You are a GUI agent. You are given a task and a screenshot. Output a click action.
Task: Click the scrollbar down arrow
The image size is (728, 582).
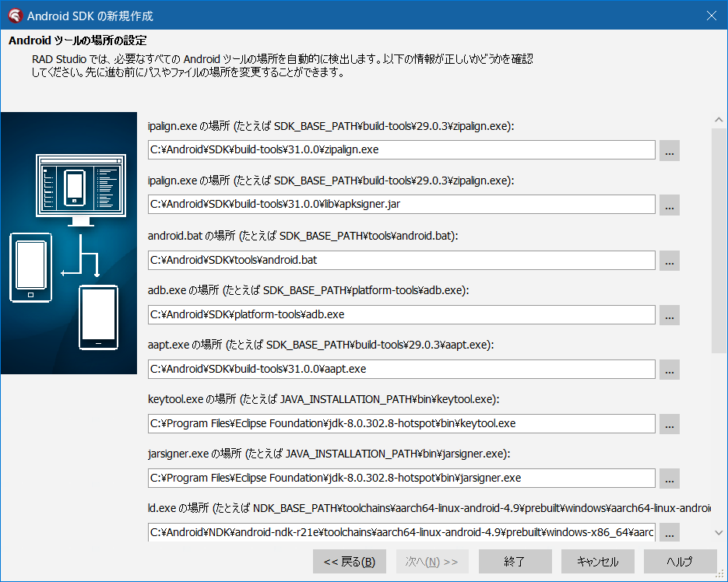coord(719,533)
